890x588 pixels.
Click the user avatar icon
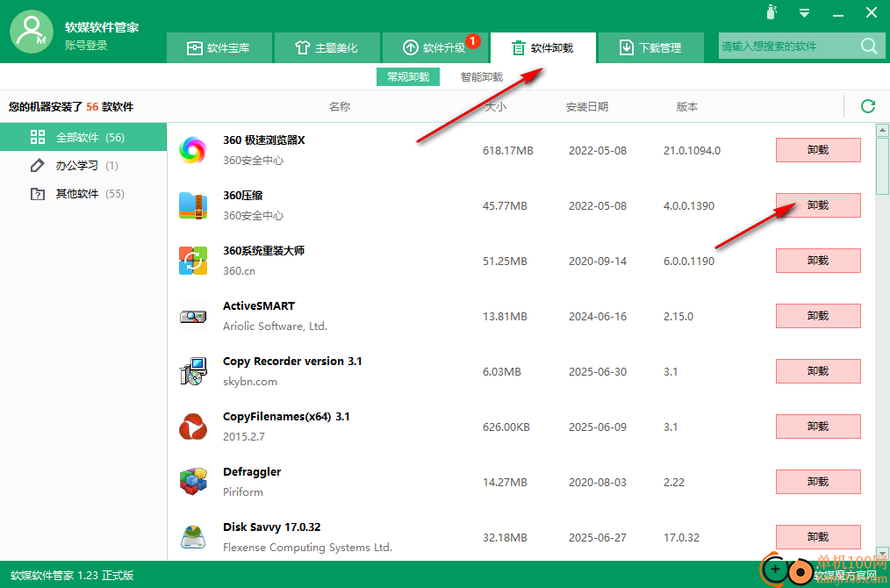pyautogui.click(x=32, y=32)
